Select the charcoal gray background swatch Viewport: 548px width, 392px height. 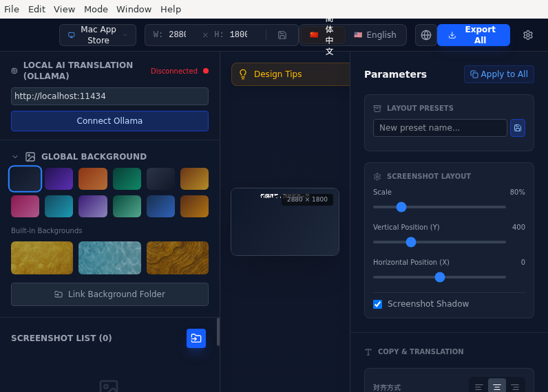point(161,179)
